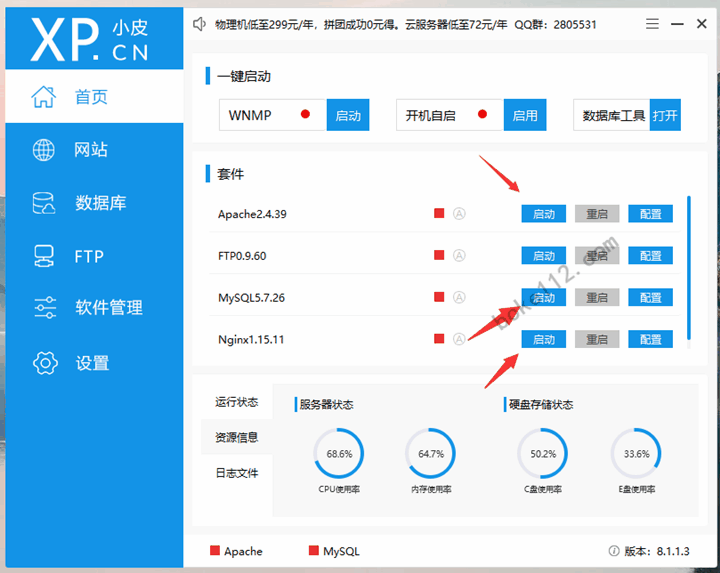Configure Apache2.4.39 with 配置
This screenshot has width=720, height=573.
pos(651,213)
